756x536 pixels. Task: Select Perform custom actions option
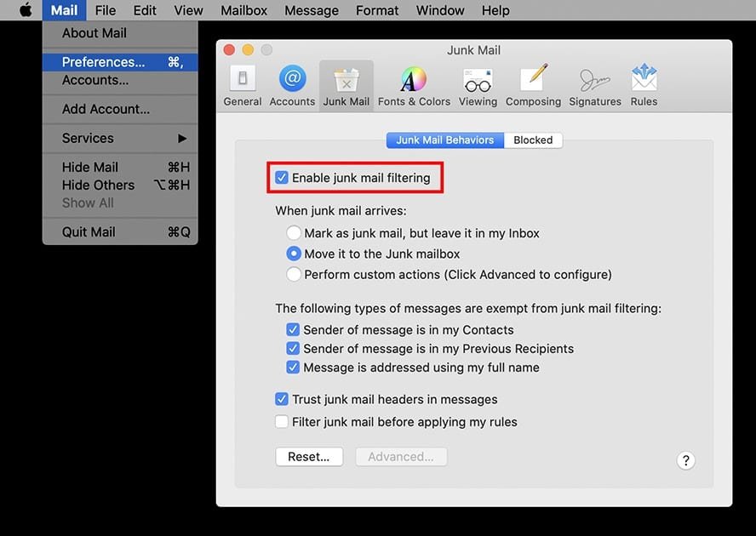[x=293, y=274]
